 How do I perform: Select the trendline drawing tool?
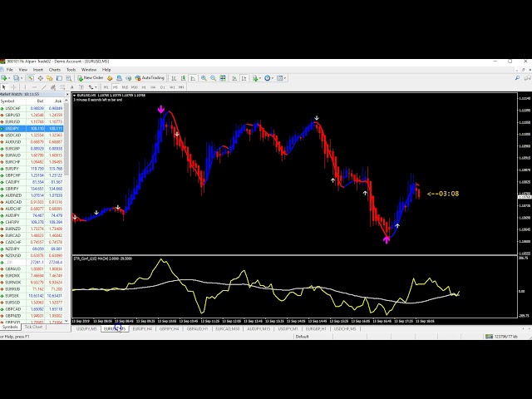click(x=42, y=86)
